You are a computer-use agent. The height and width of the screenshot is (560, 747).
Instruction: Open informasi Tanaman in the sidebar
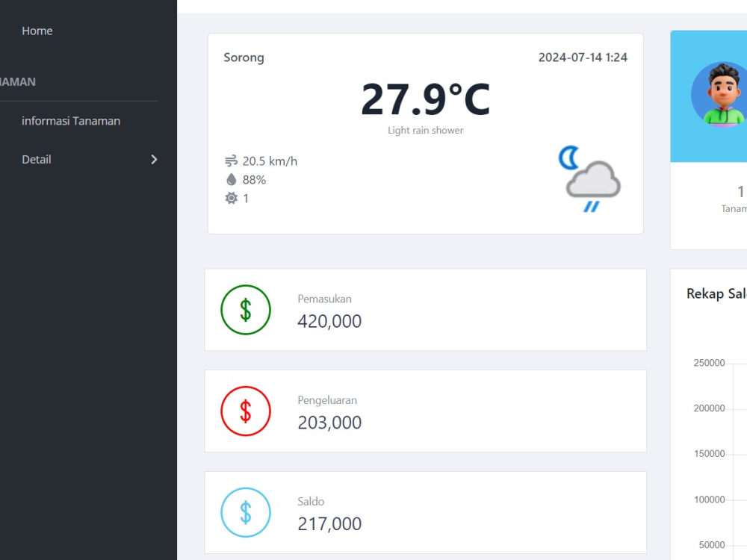pyautogui.click(x=71, y=121)
